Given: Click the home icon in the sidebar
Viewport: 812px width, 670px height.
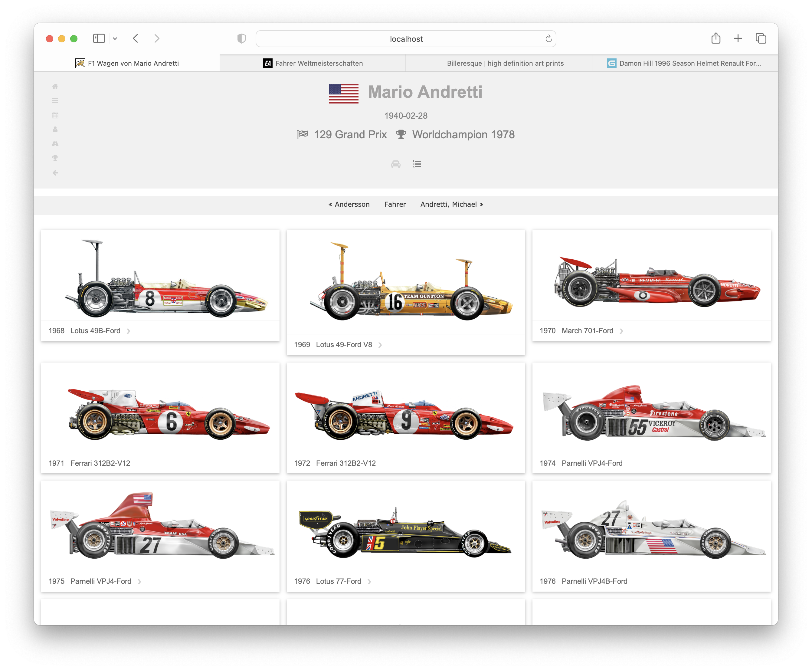Looking at the screenshot, I should [55, 86].
